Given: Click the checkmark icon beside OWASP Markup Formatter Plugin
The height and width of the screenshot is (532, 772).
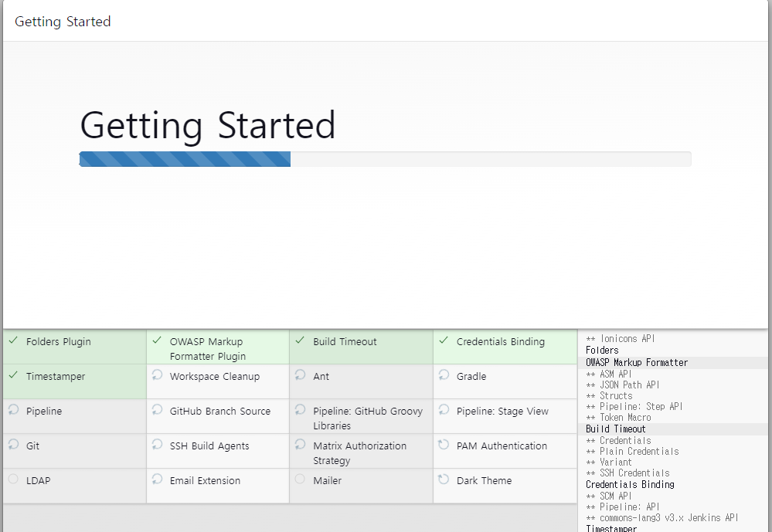Looking at the screenshot, I should point(157,340).
